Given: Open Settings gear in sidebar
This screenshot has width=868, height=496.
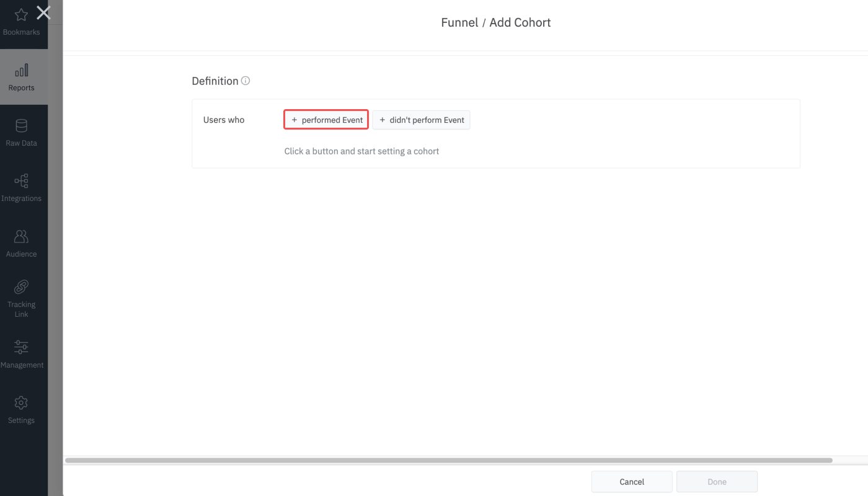Looking at the screenshot, I should coord(21,403).
